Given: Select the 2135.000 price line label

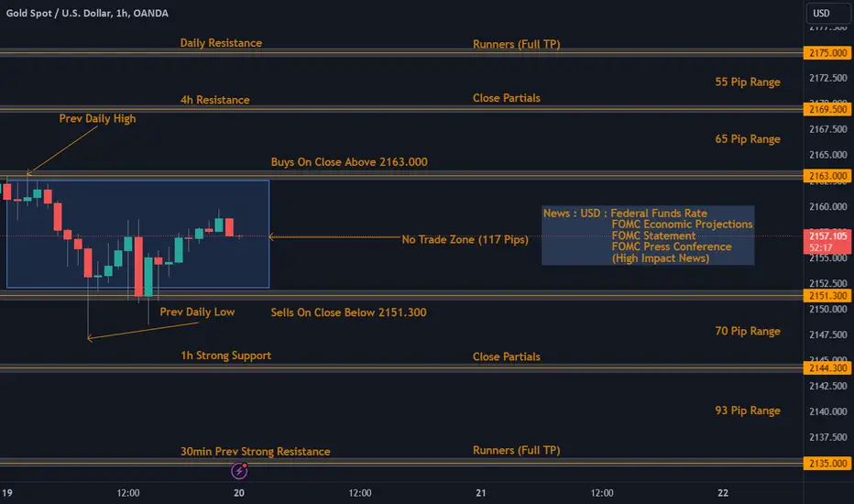Looking at the screenshot, I should click(827, 464).
